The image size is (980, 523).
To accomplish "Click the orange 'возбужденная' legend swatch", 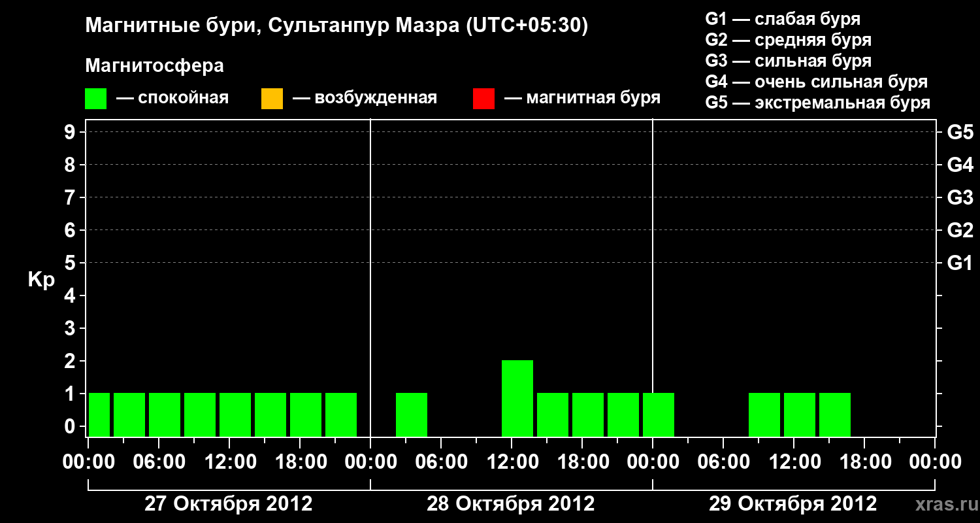I will tap(272, 99).
